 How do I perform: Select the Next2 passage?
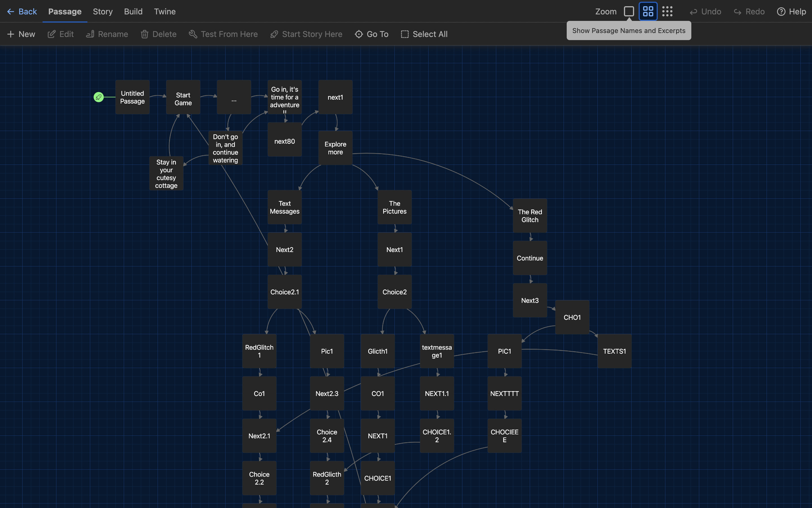284,250
